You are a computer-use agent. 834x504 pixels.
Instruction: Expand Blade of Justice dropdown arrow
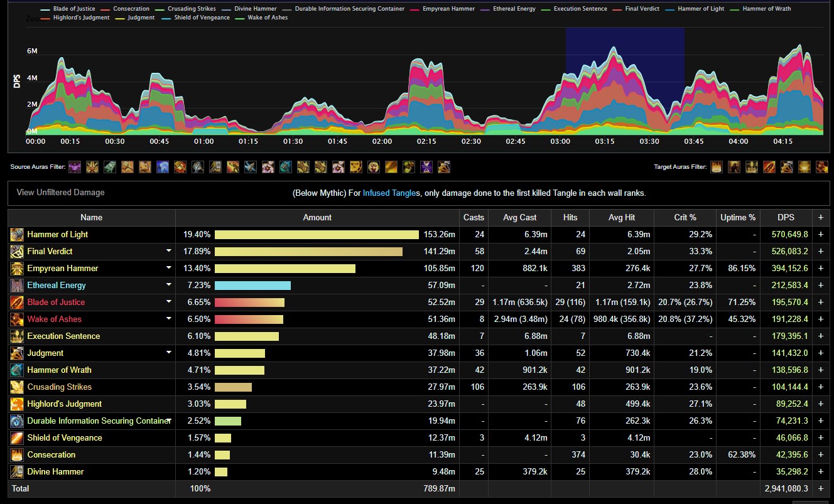coord(168,302)
